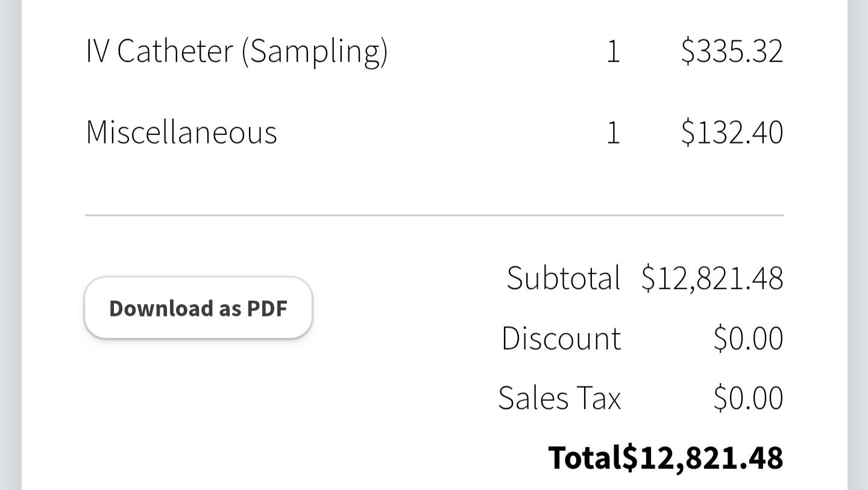
Task: Click the Sales Tax amount value
Action: (748, 398)
